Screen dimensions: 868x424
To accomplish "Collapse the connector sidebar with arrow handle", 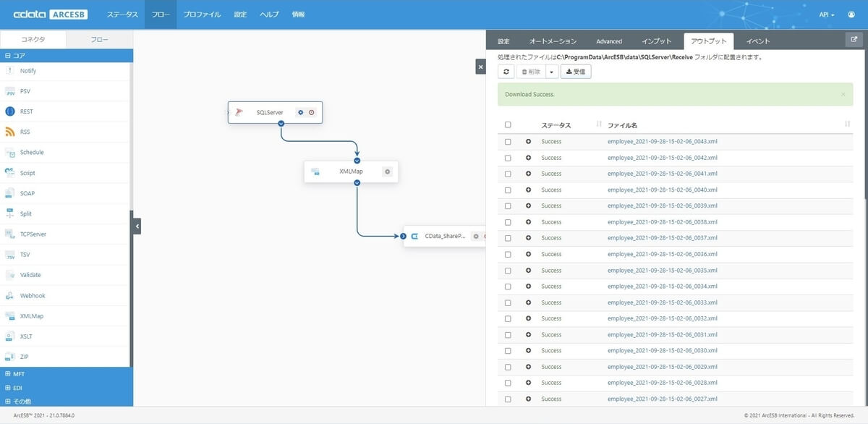I will click(137, 226).
